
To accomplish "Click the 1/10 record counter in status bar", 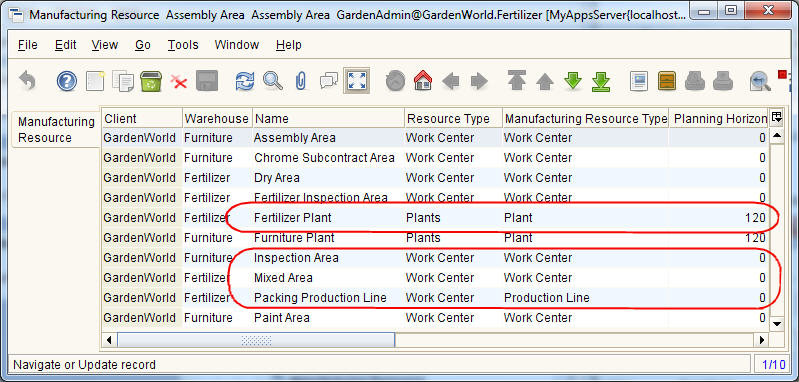I will 774,365.
